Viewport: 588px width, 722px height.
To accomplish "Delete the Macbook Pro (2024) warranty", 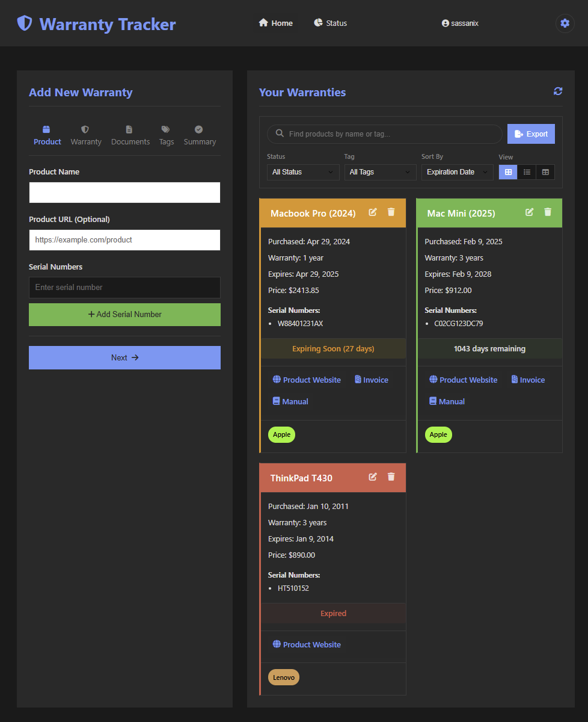I will click(391, 212).
